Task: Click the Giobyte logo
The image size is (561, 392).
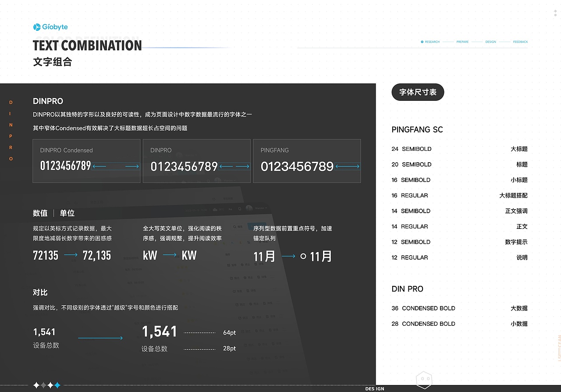Action: 50,27
